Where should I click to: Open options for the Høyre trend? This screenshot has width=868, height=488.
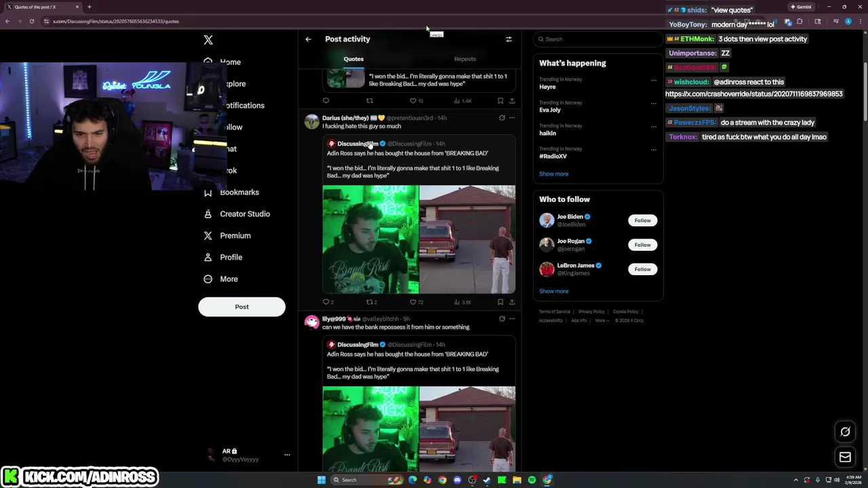click(x=654, y=80)
